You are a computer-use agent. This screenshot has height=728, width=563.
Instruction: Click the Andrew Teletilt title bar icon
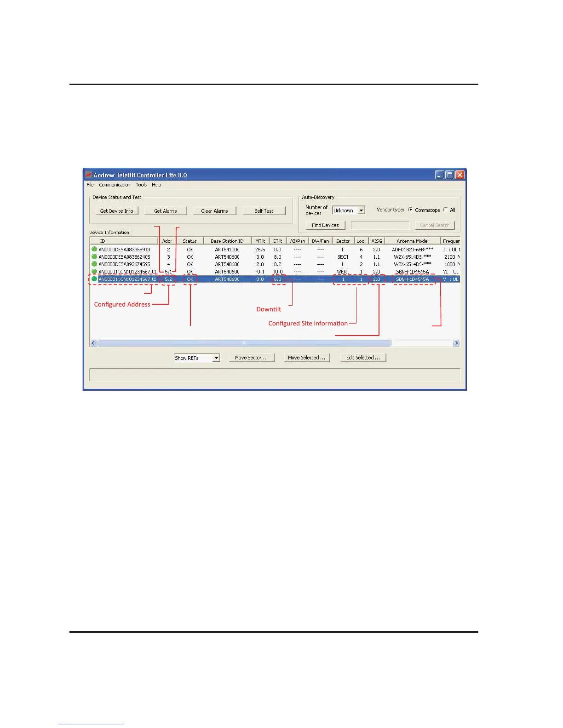pyautogui.click(x=89, y=175)
